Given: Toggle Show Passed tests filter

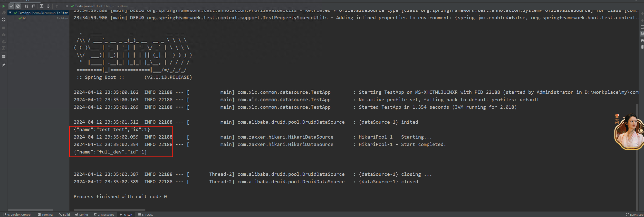Looking at the screenshot, I should (x=11, y=6).
